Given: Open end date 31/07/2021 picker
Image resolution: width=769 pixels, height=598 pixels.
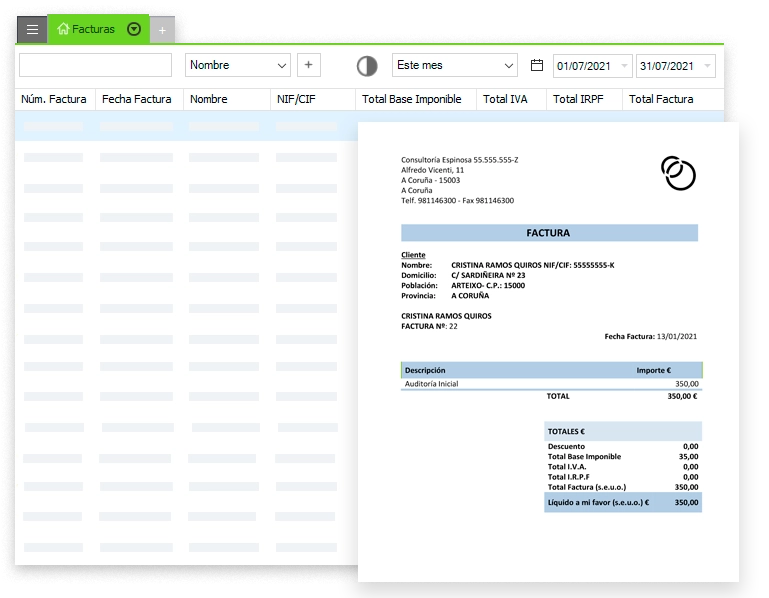Looking at the screenshot, I should tap(708, 66).
